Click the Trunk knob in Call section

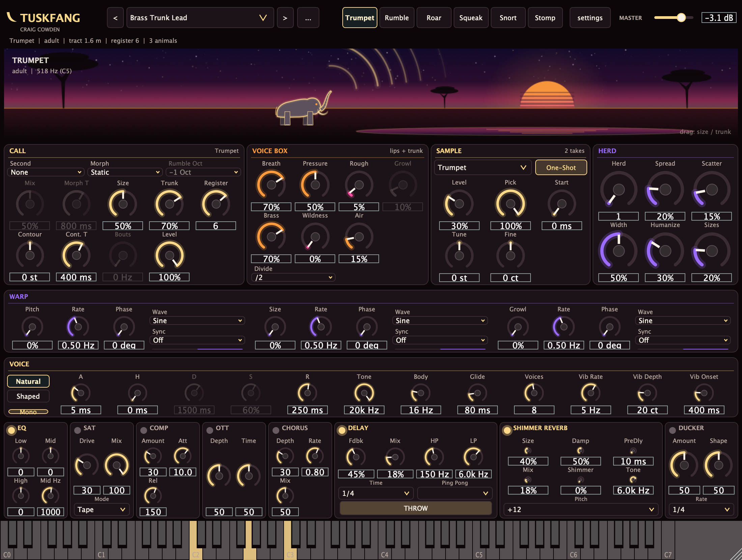pos(169,204)
